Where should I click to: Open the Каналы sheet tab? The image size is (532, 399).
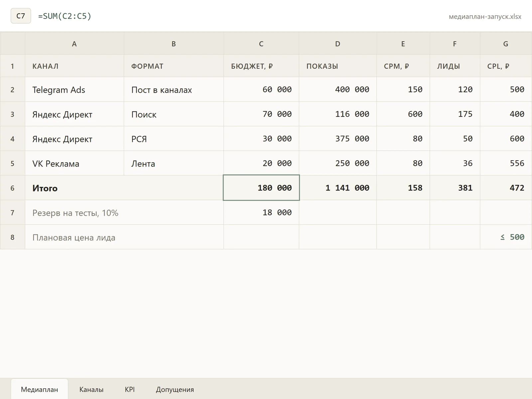click(91, 389)
